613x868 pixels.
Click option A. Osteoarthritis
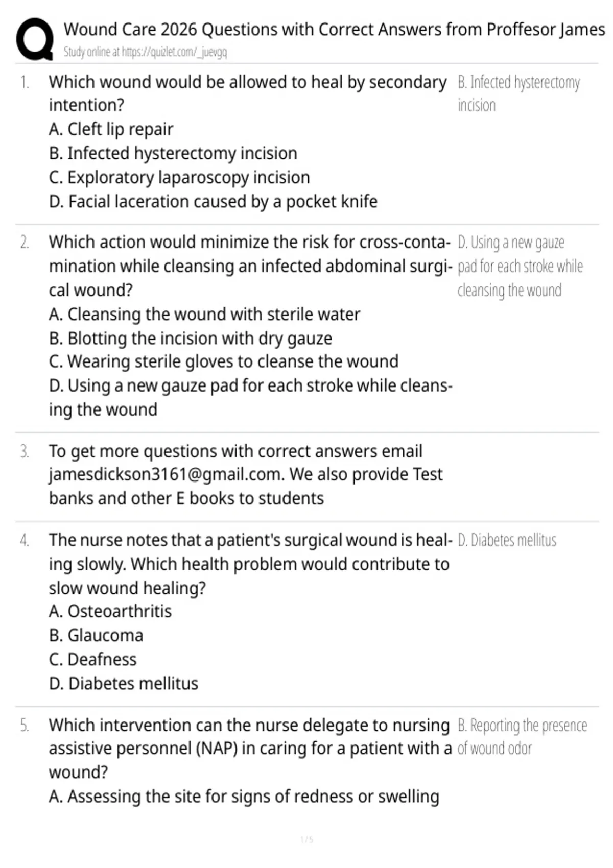[110, 611]
